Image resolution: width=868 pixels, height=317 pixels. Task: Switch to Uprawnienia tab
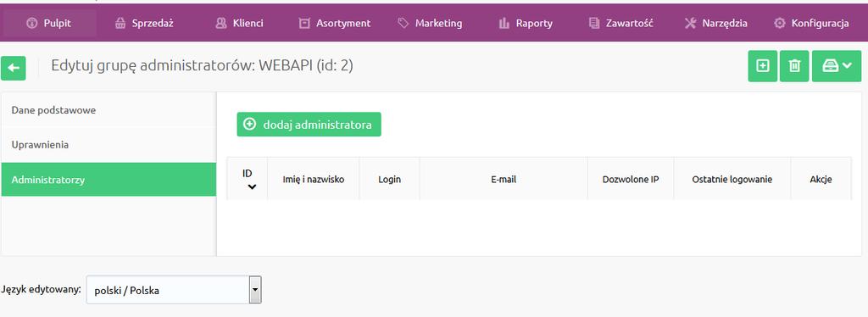click(108, 145)
